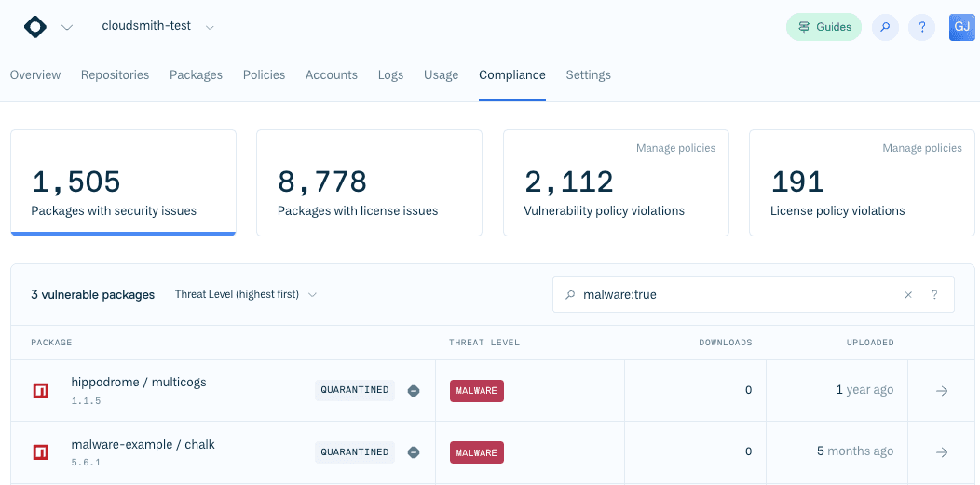
Task: Click Manage policies on license card
Action: (922, 148)
